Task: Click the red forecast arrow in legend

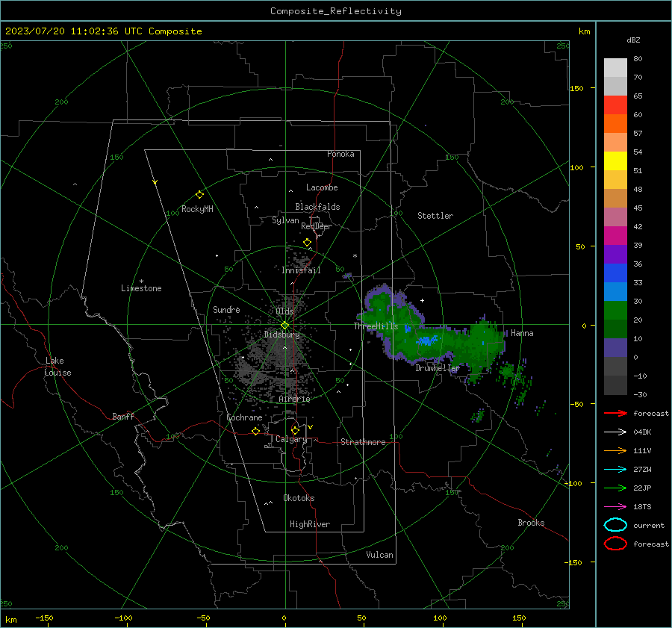Action: pos(615,413)
